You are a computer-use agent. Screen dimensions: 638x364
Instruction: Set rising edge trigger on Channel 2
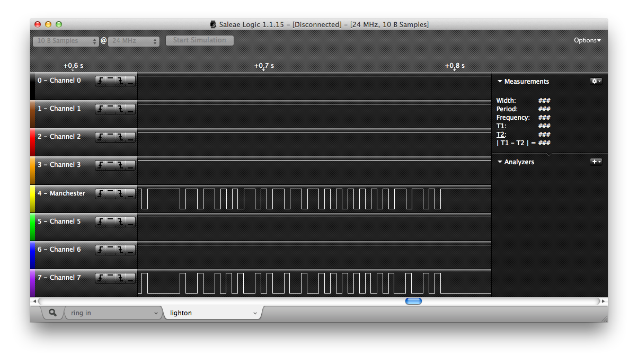(100, 137)
